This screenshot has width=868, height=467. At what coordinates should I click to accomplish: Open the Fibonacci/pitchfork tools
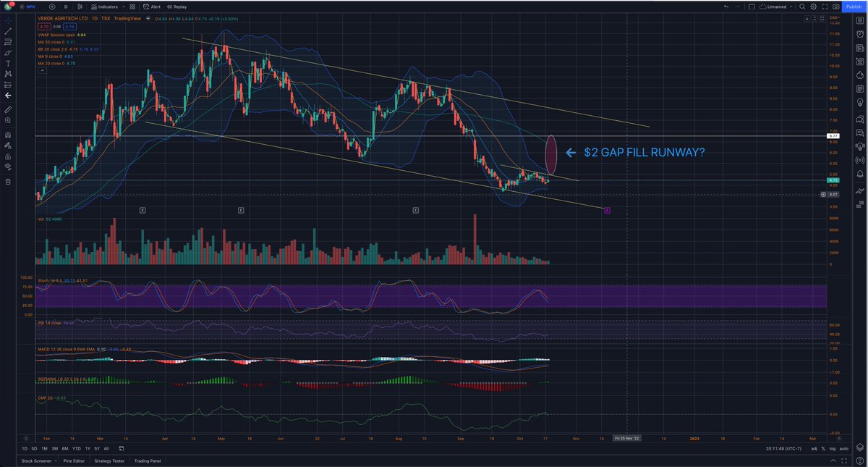tap(8, 42)
